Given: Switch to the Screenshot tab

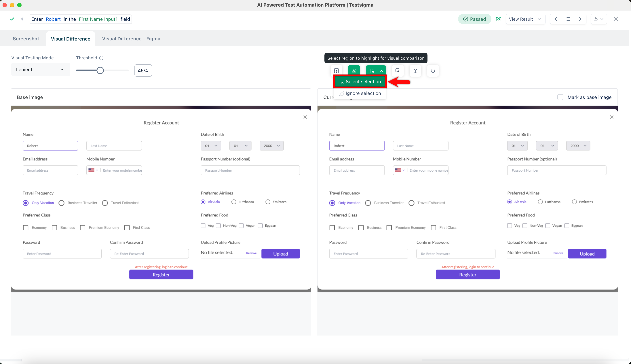Looking at the screenshot, I should [x=26, y=39].
